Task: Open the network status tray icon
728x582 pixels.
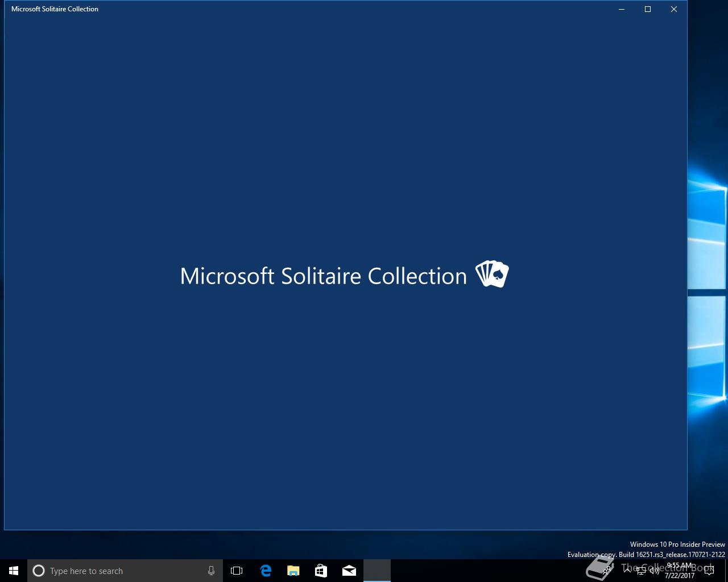Action: [x=641, y=571]
